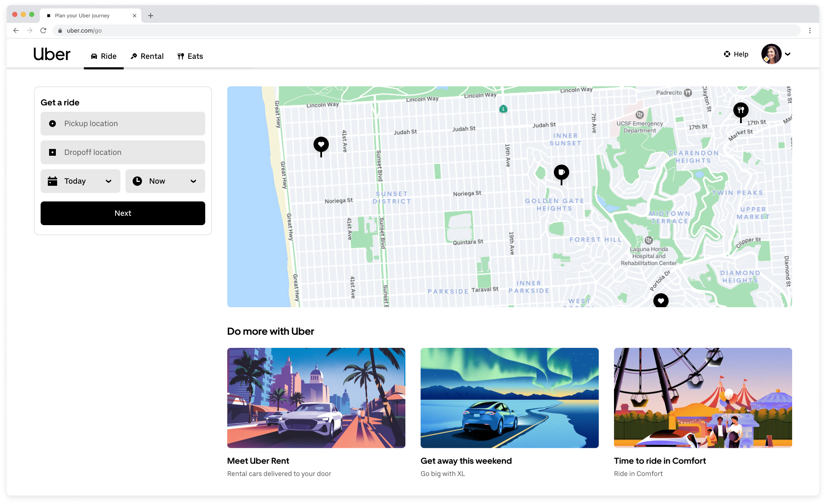This screenshot has height=504, width=826.
Task: Click the Get away this weekend title
Action: click(x=466, y=461)
